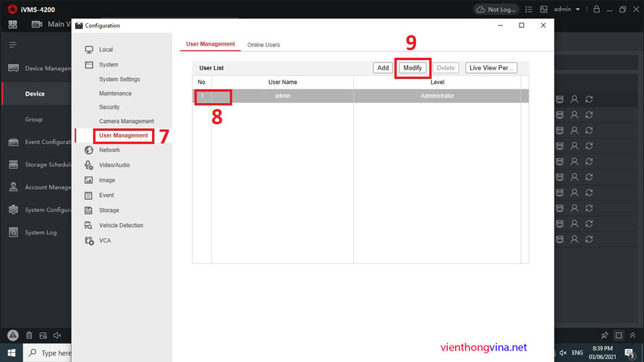Switch to the Online Users tab
The image size is (644, 362).
(263, 45)
